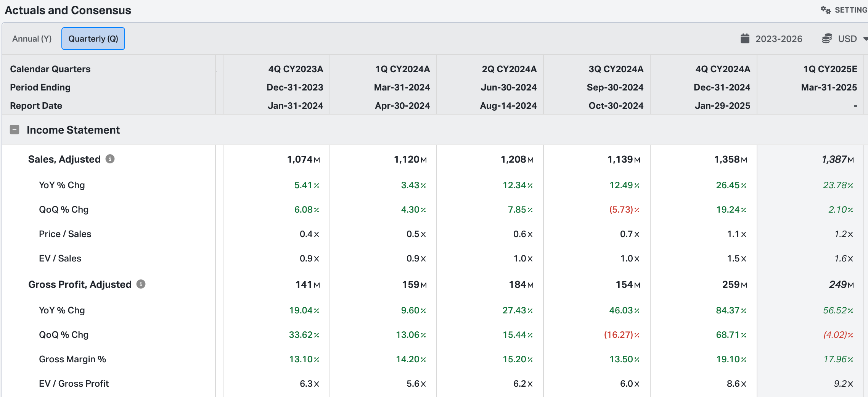Open the 2023-2026 date range selector
The width and height of the screenshot is (868, 397).
(x=772, y=39)
